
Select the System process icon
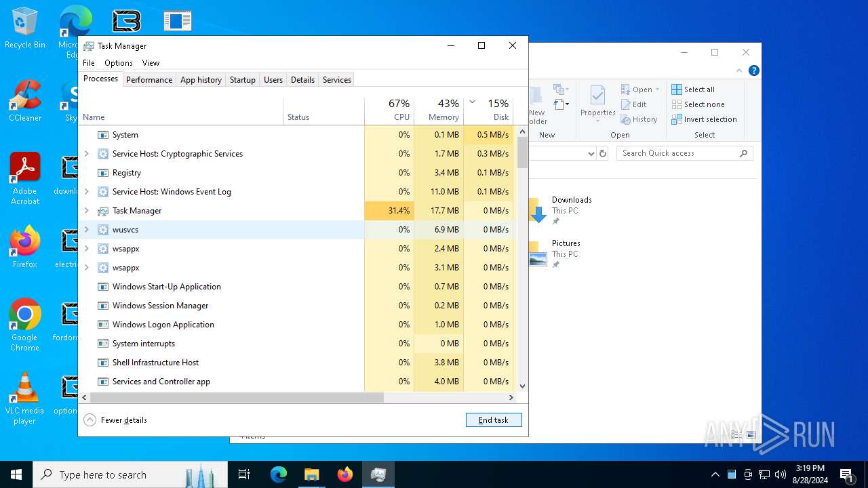pos(103,135)
